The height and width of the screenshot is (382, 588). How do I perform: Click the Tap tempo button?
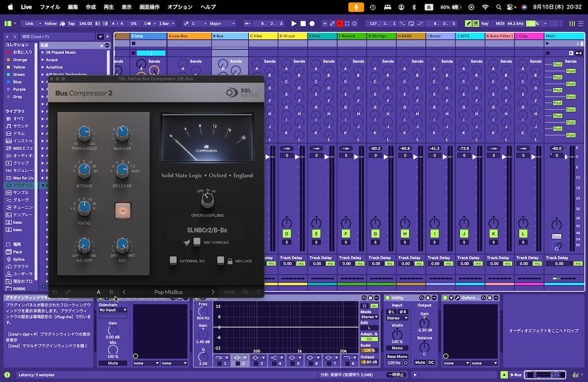click(71, 23)
